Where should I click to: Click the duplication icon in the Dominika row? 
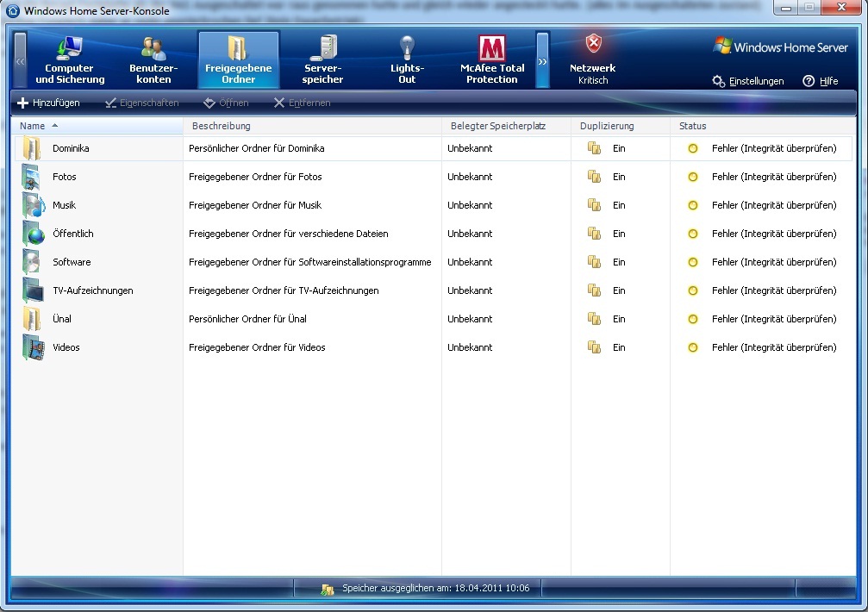(x=594, y=148)
